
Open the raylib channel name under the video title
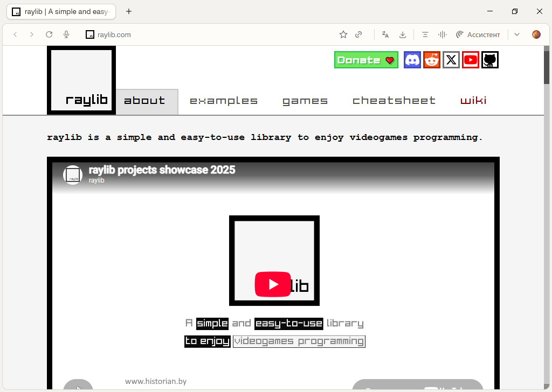(96, 180)
